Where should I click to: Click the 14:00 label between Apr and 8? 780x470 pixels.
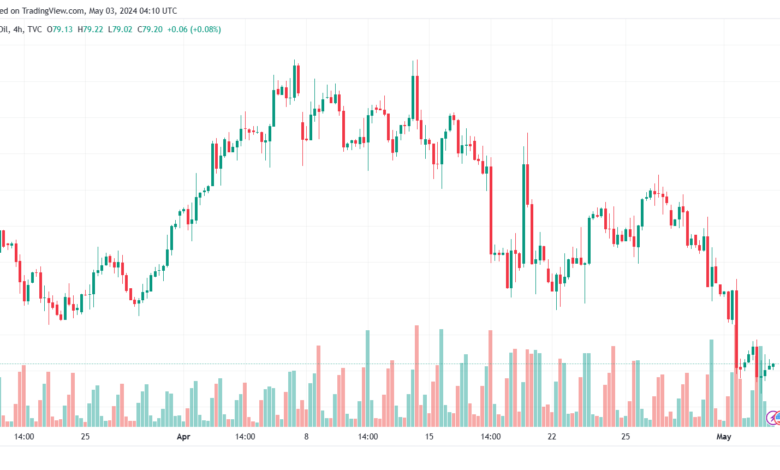[x=245, y=437]
